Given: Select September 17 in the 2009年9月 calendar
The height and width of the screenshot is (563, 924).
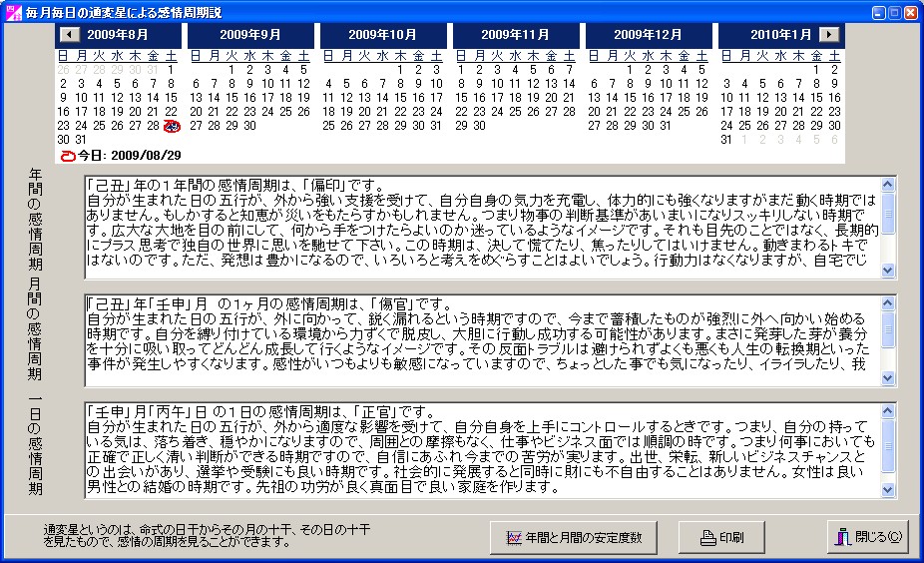Looking at the screenshot, I should 267,98.
